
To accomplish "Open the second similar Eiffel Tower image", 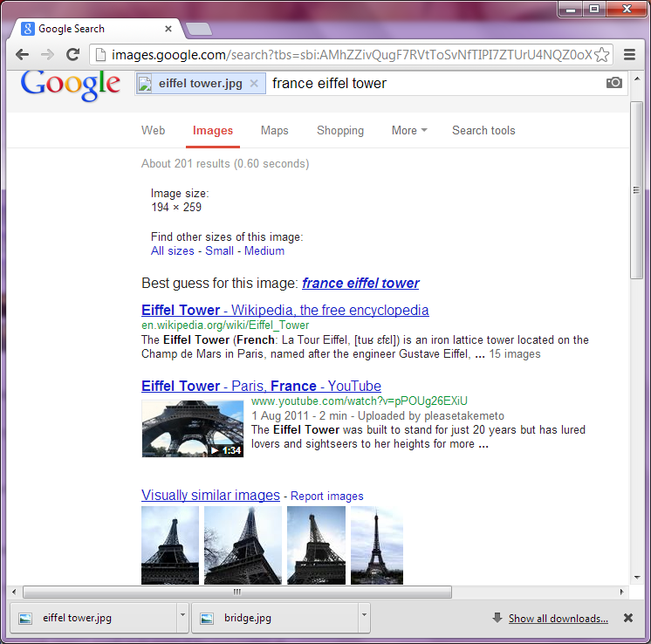I will [243, 545].
